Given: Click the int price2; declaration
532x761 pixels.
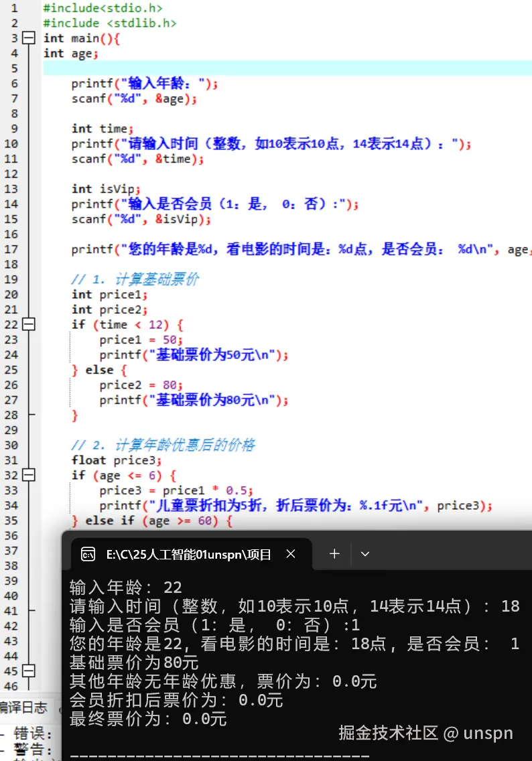Looking at the screenshot, I should point(109,309).
